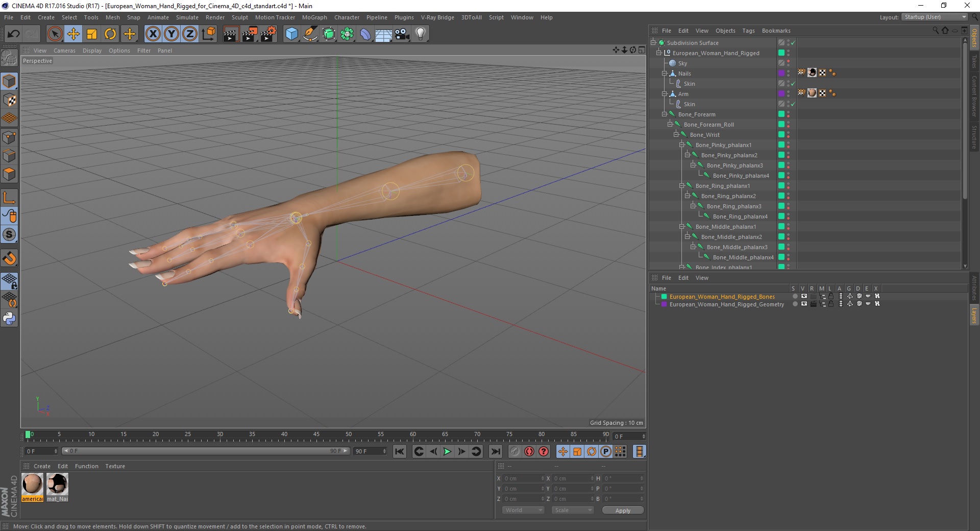Click the Floor environment icon
Viewport: 980px width, 531px height.
[384, 34]
